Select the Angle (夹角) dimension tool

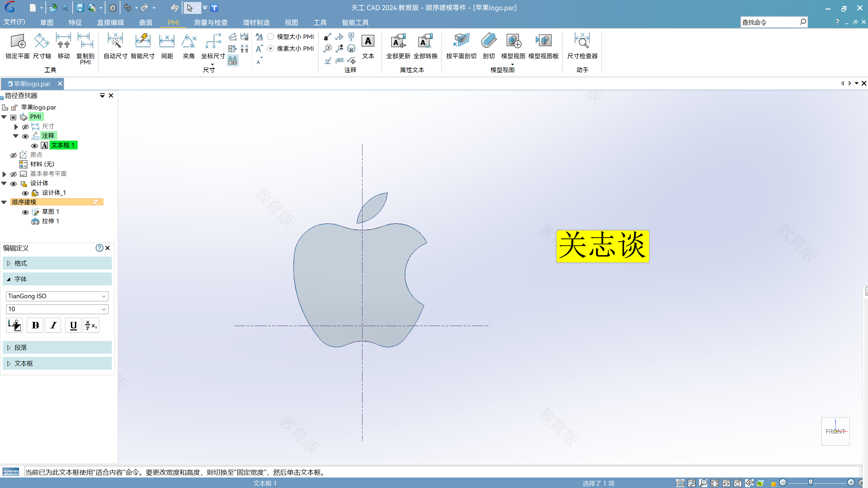pyautogui.click(x=189, y=46)
